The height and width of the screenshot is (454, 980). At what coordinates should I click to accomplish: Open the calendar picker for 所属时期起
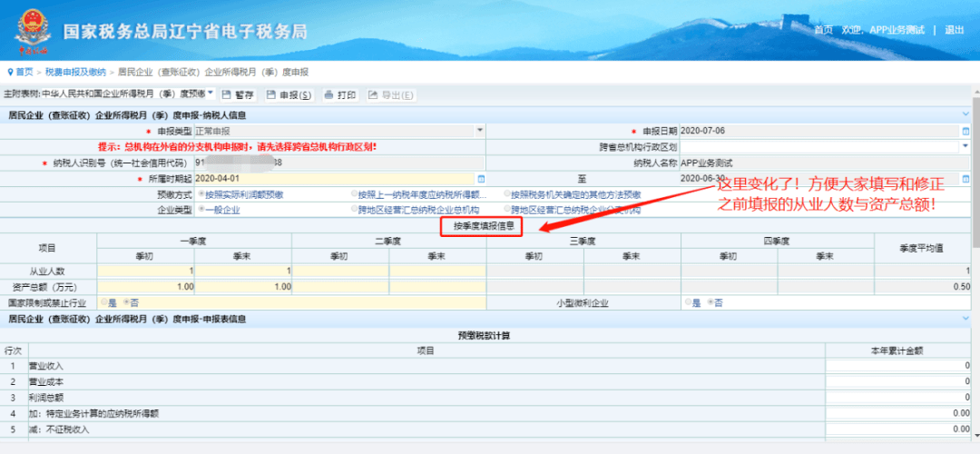point(481,179)
